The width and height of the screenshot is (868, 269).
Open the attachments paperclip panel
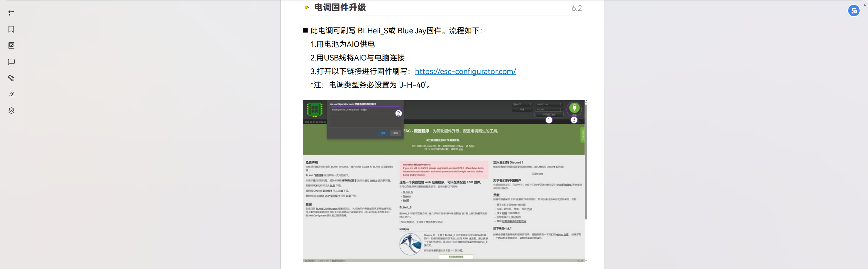click(x=11, y=78)
